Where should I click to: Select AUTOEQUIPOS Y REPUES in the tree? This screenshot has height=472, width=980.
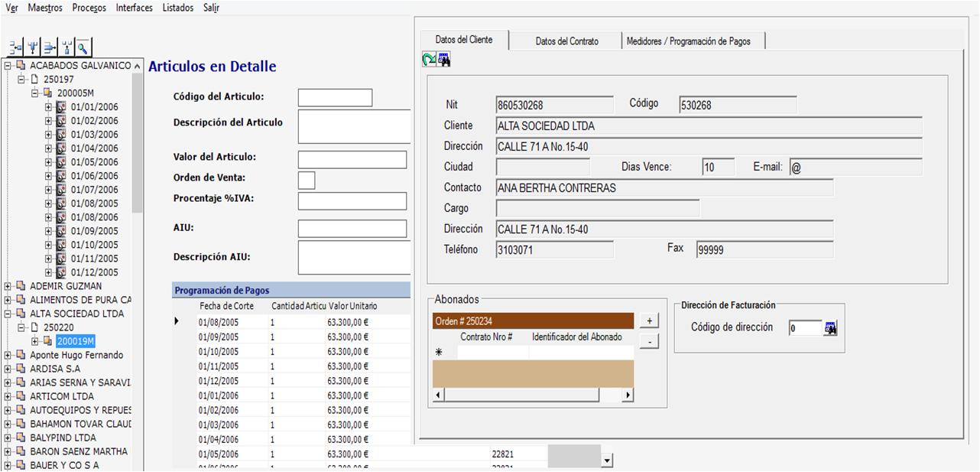[80, 410]
